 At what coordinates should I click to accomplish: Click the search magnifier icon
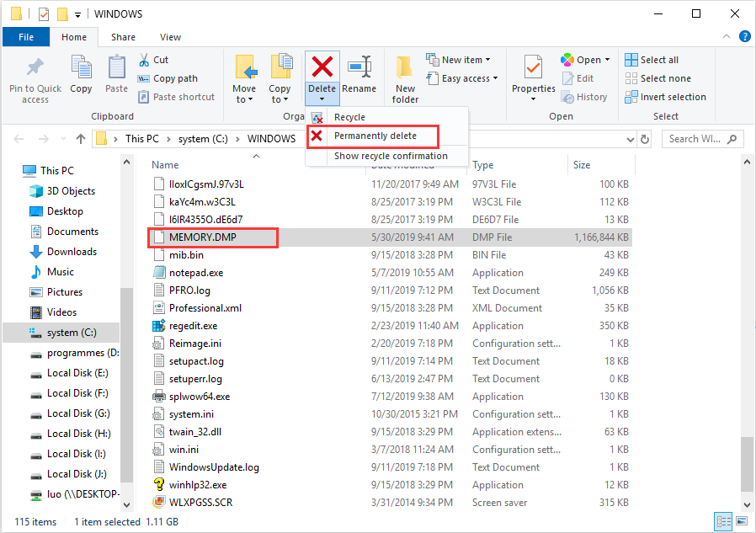coord(732,139)
